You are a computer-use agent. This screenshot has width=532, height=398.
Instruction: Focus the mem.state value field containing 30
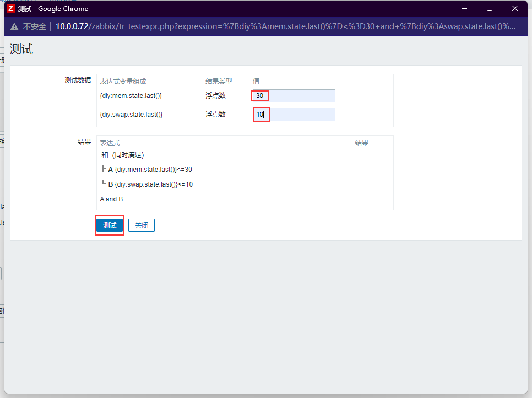[294, 96]
